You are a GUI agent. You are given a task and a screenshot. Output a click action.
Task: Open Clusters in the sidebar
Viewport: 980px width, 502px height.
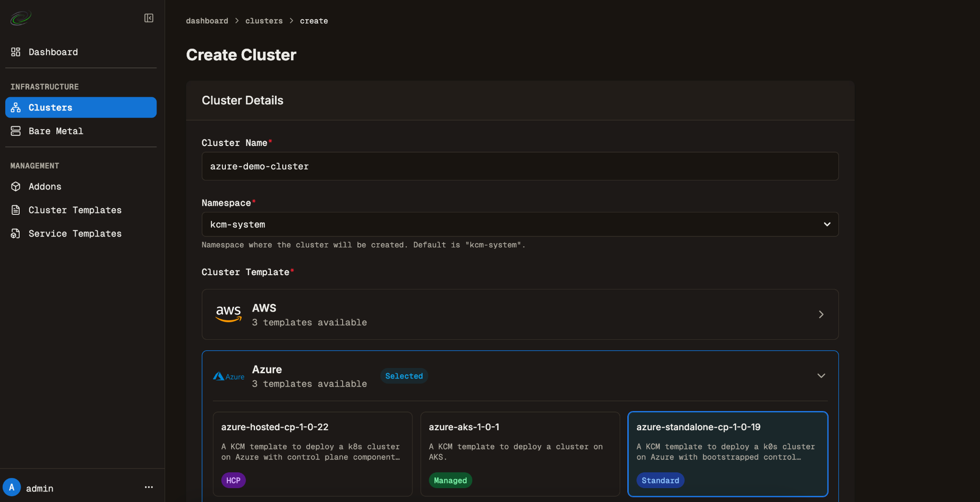pos(81,108)
